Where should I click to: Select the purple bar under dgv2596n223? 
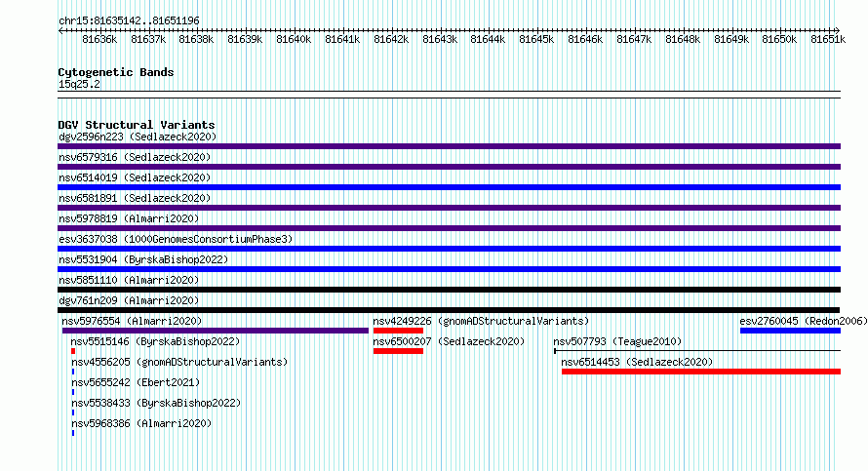[x=449, y=146]
